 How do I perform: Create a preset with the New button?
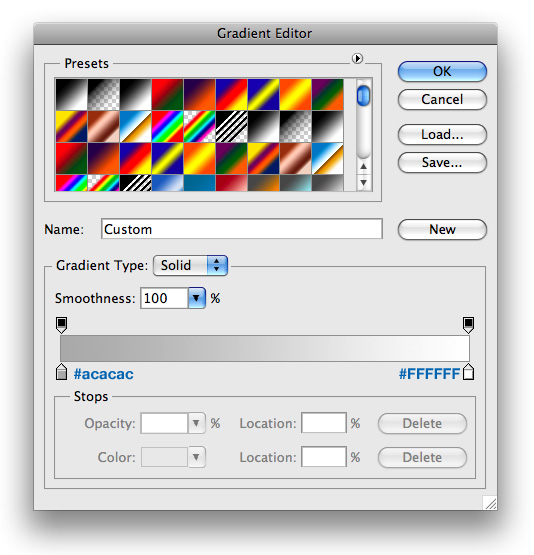[442, 229]
